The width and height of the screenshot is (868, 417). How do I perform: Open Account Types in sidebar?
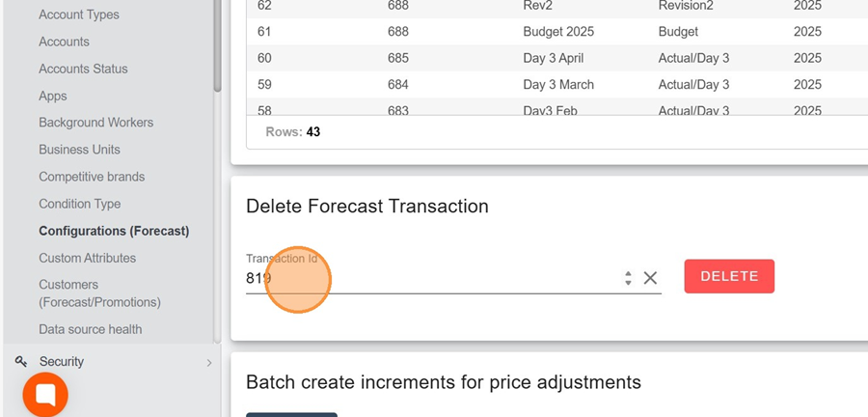click(79, 15)
